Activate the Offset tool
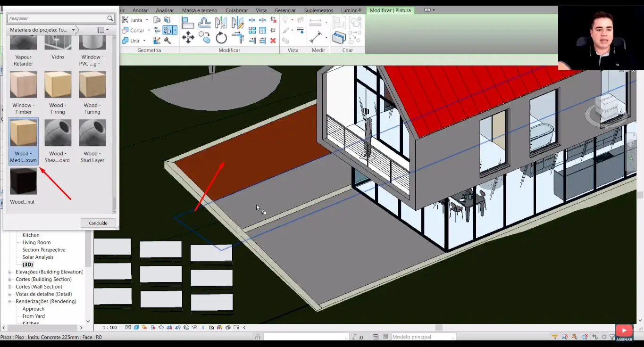The height and width of the screenshot is (347, 644). click(204, 22)
